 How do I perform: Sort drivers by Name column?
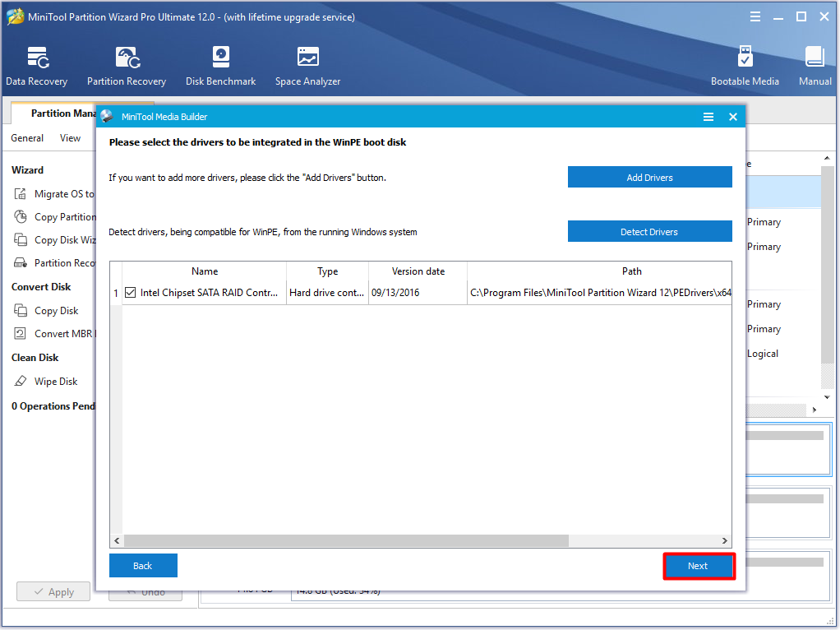[204, 271]
